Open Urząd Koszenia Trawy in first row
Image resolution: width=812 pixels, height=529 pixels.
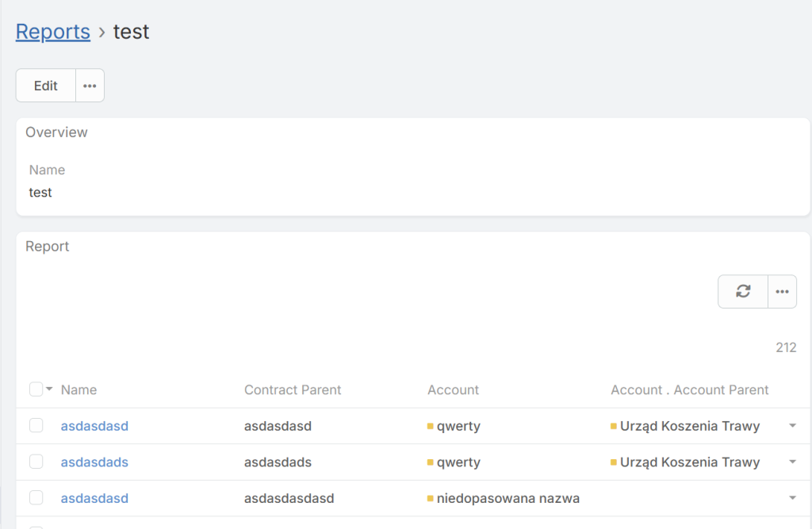pos(690,427)
